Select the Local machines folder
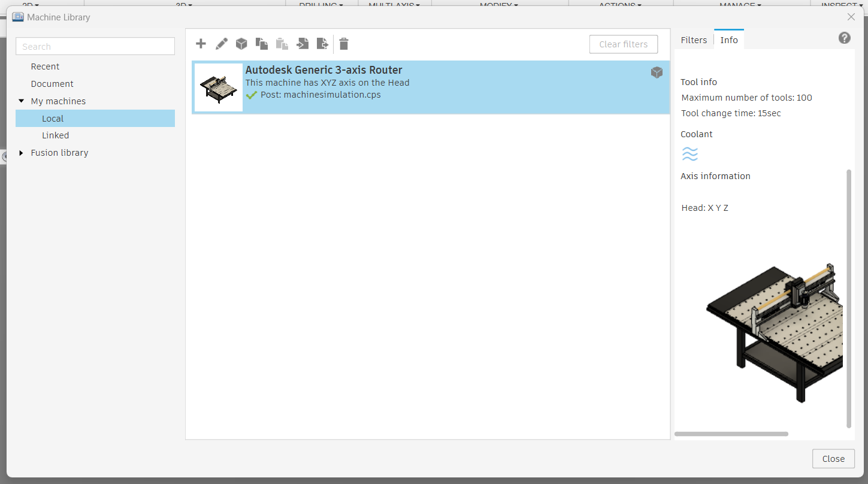Viewport: 868px width, 484px height. click(95, 119)
